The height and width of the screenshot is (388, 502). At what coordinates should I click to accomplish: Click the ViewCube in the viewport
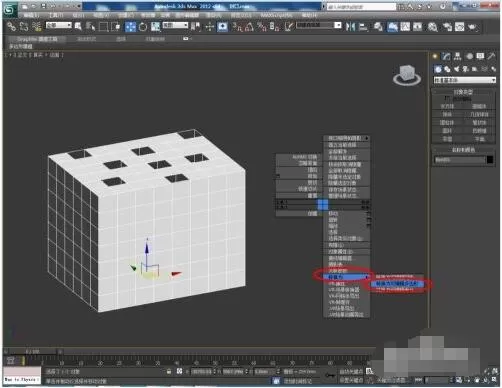pyautogui.click(x=407, y=74)
